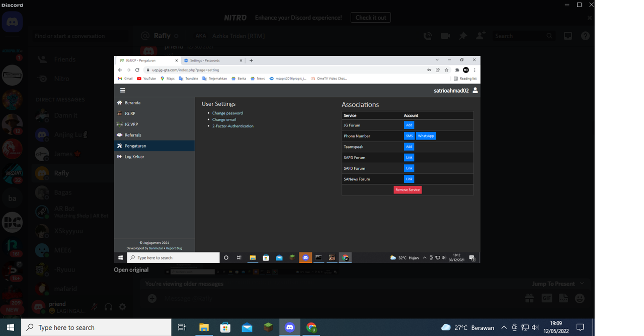
Task: Open the original image link
Action: pos(131,270)
